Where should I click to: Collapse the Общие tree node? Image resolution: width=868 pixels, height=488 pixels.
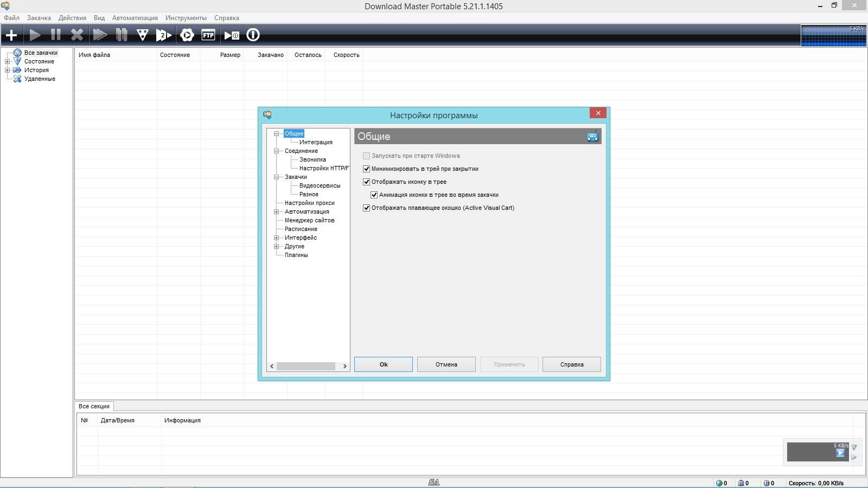coord(276,133)
